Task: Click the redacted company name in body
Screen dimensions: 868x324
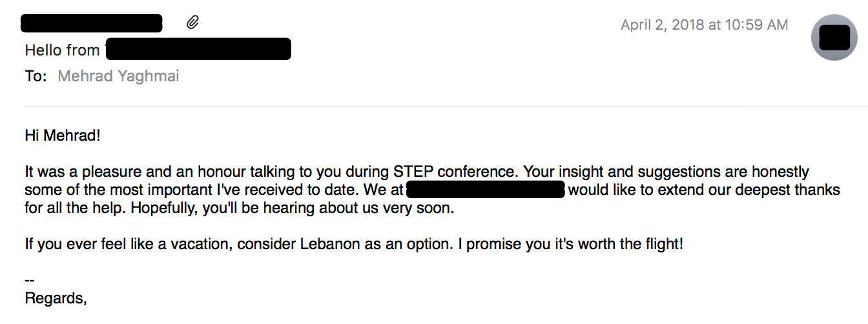Action: tap(486, 190)
